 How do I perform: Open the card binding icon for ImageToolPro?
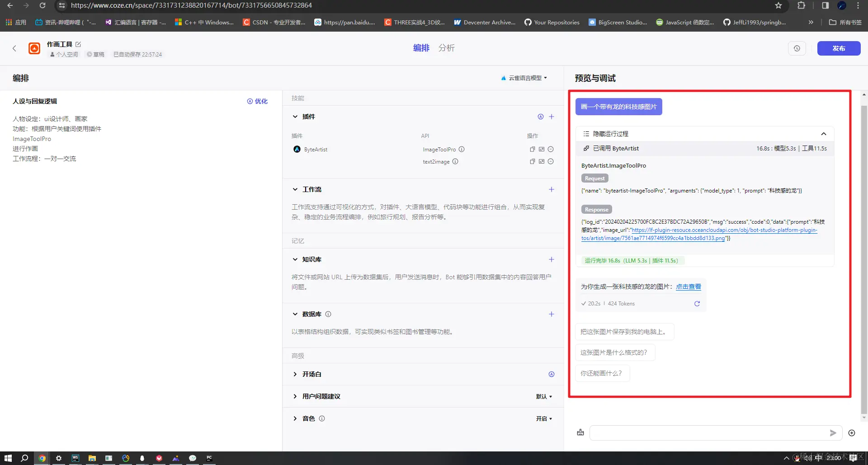[541, 149]
